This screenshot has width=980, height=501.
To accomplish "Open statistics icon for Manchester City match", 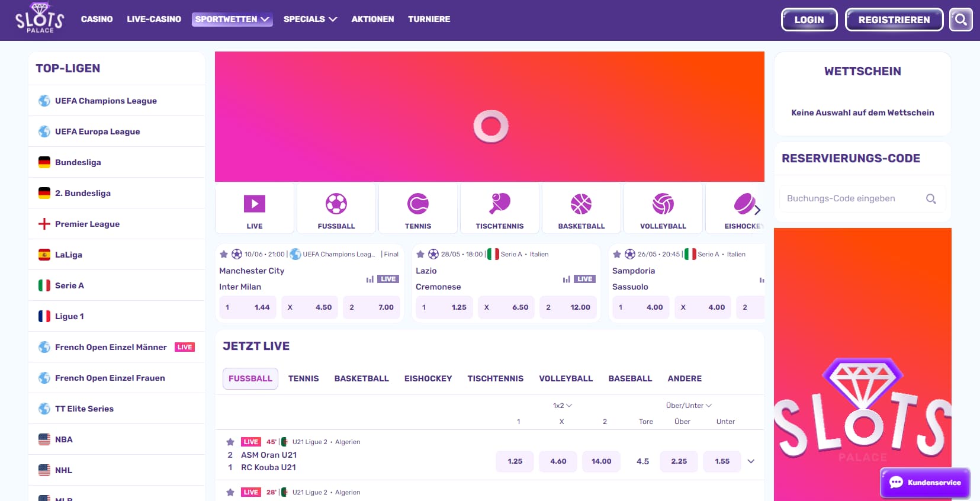I will [369, 280].
